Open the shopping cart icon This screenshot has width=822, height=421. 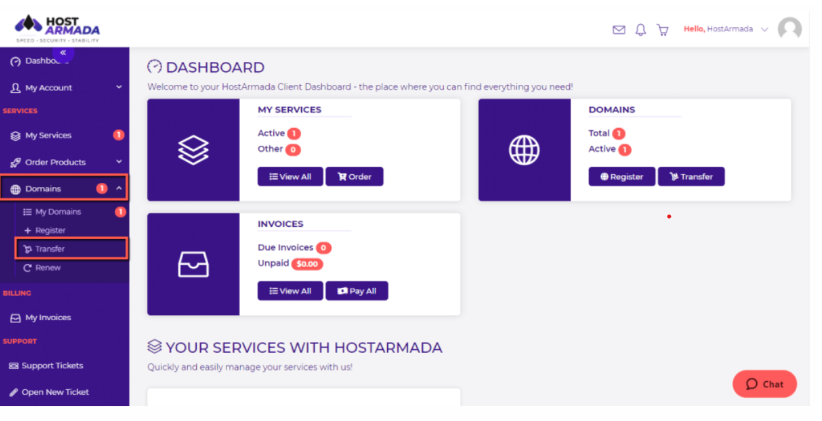tap(662, 30)
